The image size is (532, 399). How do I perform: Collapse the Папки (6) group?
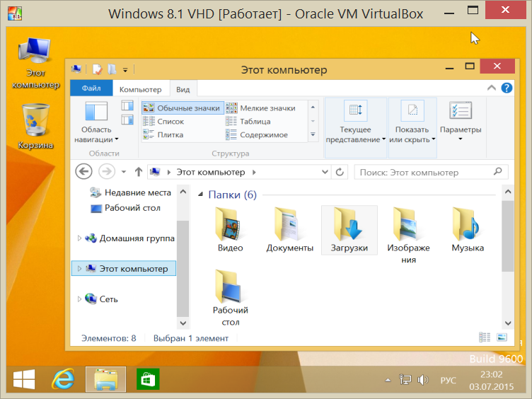click(x=200, y=195)
